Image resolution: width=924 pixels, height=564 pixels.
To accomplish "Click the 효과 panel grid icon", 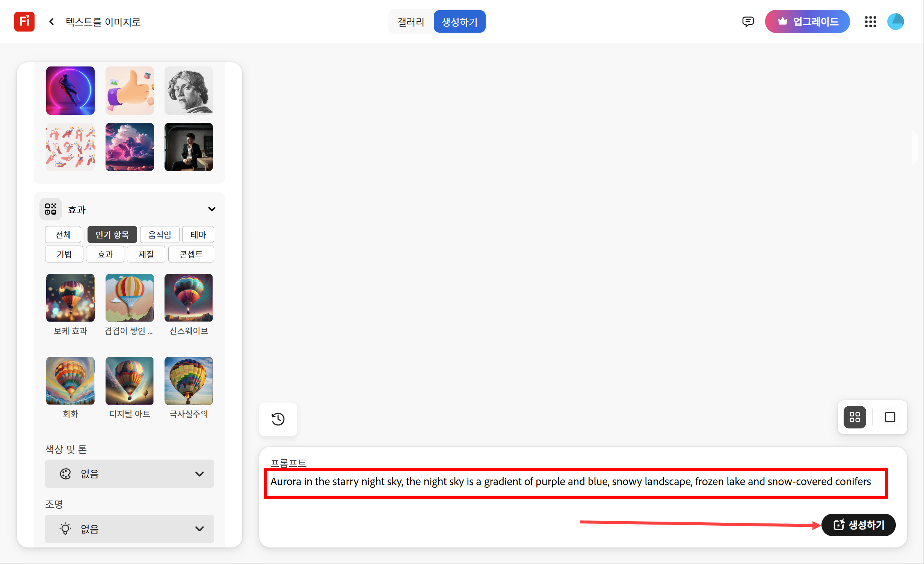I will tap(51, 209).
